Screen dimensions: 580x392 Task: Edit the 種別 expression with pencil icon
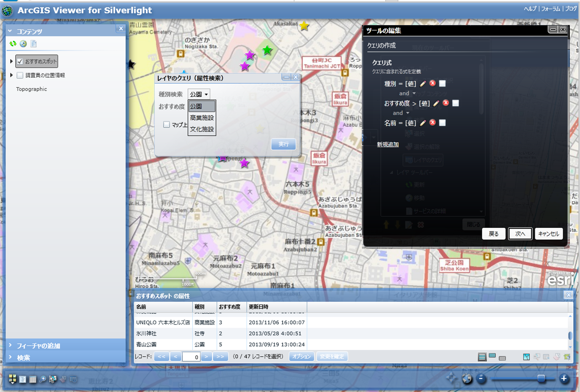click(423, 83)
